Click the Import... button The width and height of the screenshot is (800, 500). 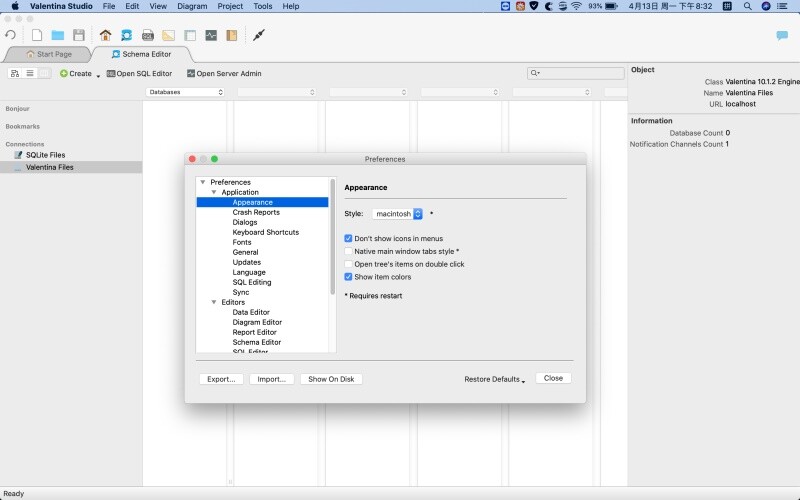point(271,379)
